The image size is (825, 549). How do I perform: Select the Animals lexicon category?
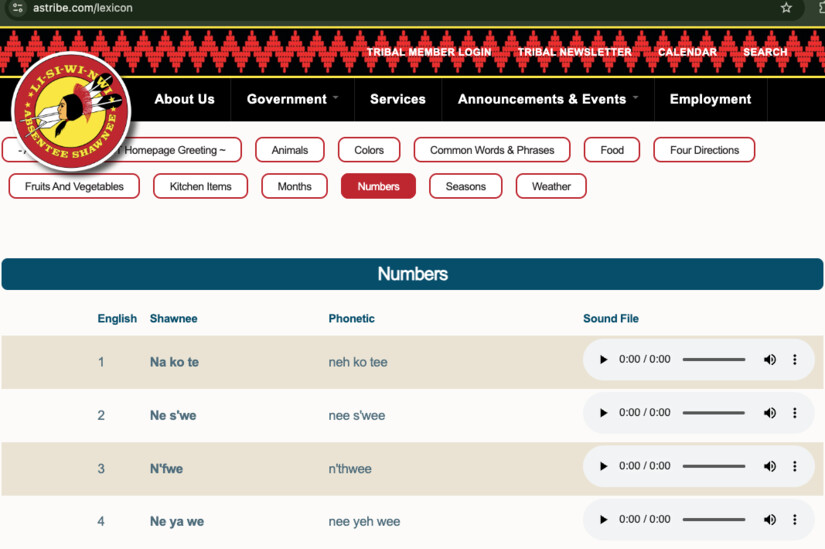pos(290,150)
